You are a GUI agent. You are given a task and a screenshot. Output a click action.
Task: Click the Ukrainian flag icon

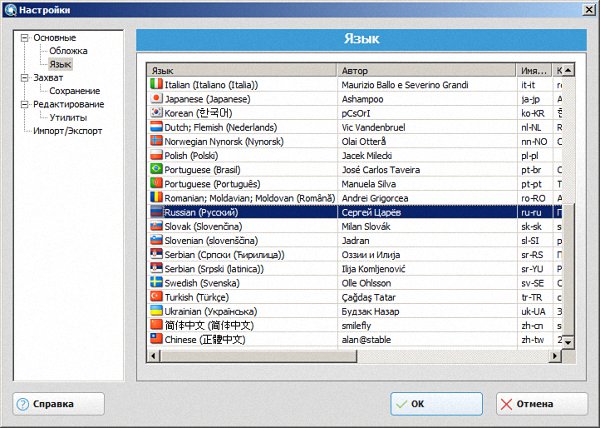point(155,311)
